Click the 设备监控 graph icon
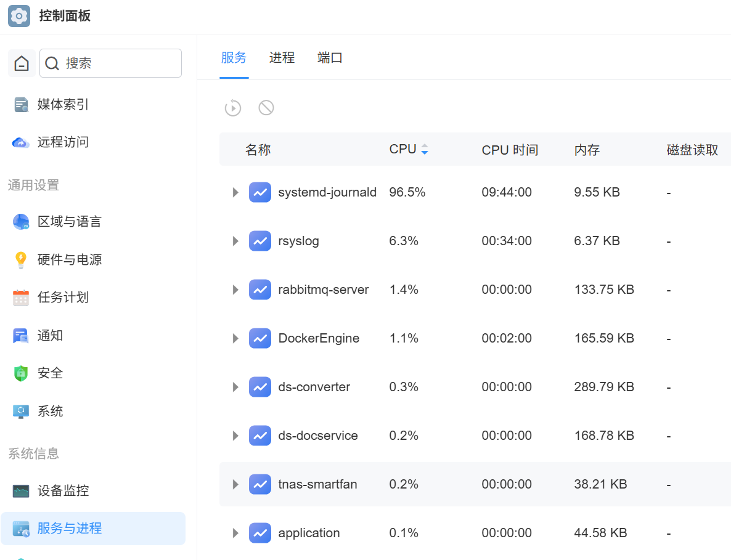This screenshot has width=731, height=560. point(21,490)
